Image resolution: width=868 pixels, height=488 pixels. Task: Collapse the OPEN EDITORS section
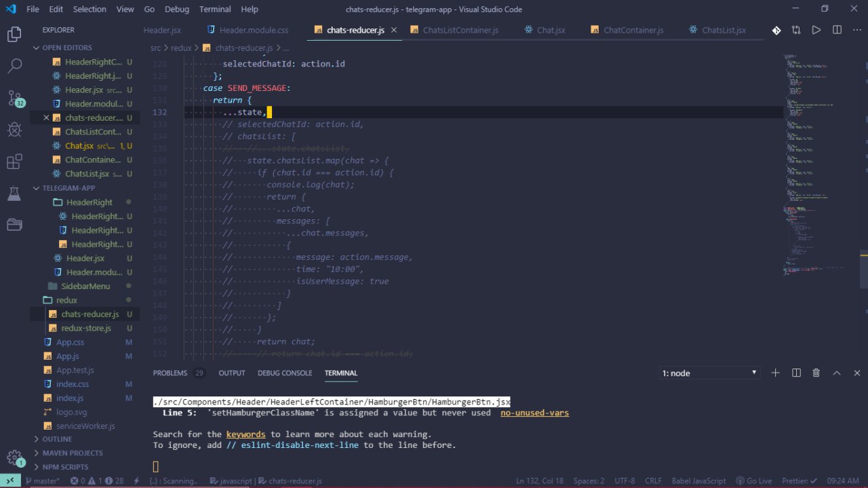point(66,48)
